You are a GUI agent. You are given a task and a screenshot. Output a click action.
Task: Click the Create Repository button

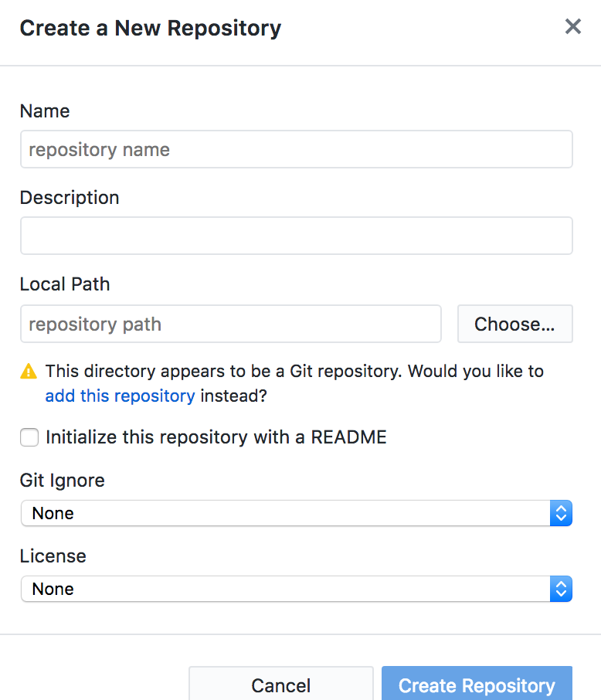coord(477,684)
